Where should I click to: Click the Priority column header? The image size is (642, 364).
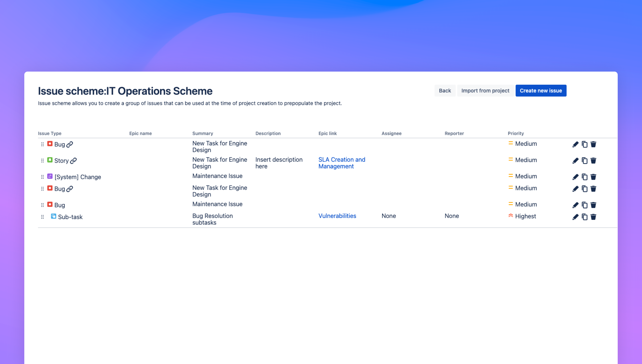[x=515, y=133]
